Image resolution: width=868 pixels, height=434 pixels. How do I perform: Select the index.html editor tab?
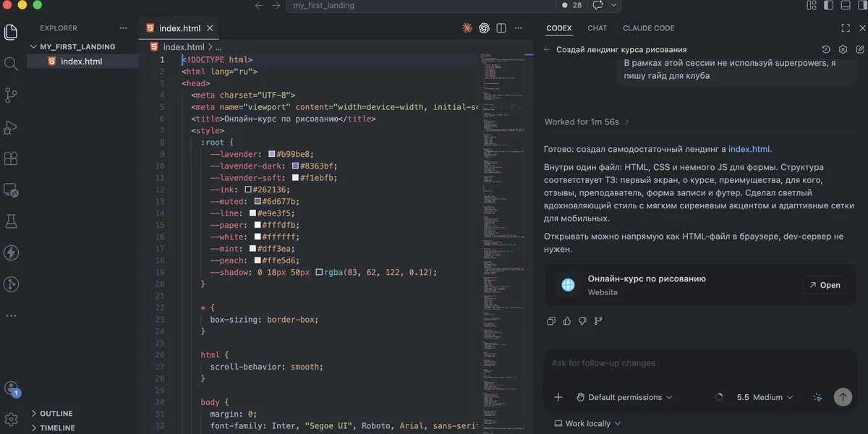(179, 28)
